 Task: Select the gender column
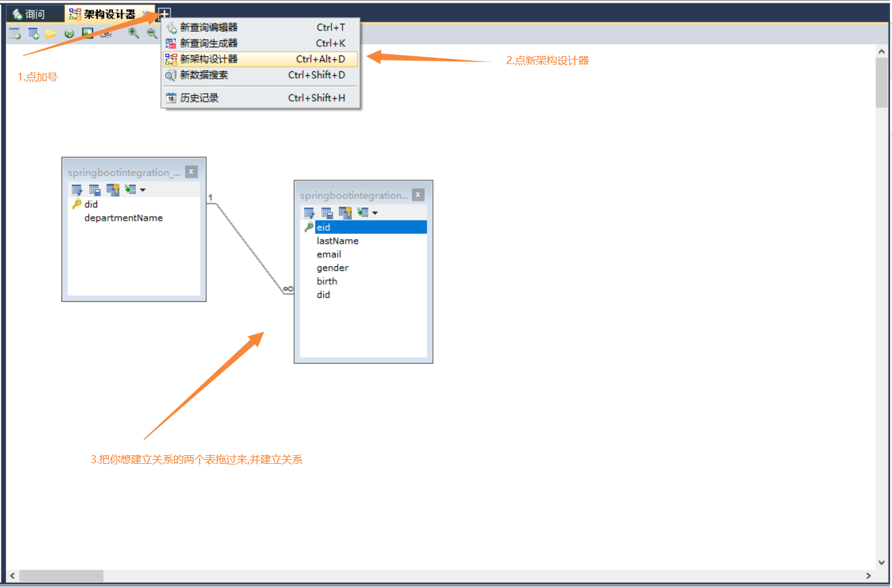[332, 268]
